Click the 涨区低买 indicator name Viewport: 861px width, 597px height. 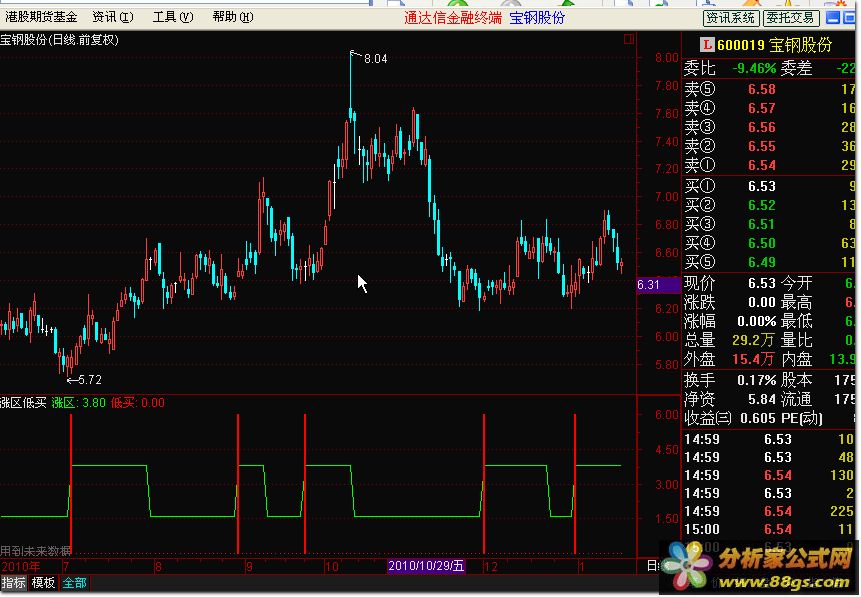(x=24, y=403)
